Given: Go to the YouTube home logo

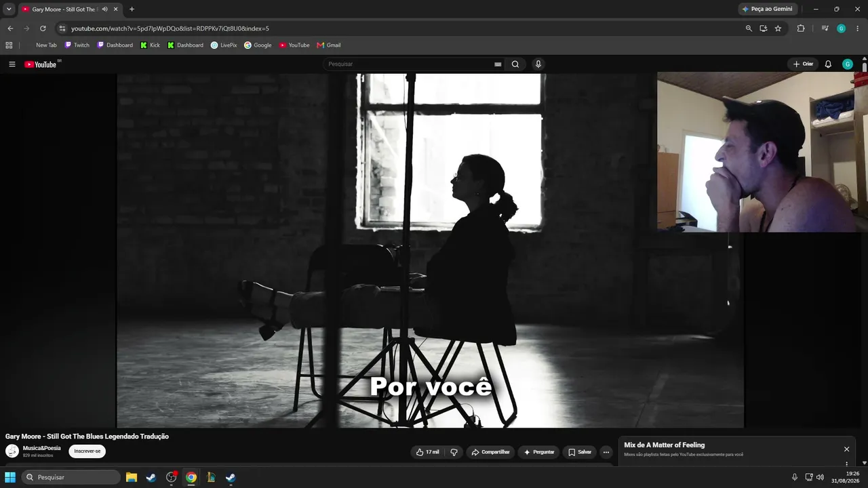Looking at the screenshot, I should [41, 64].
